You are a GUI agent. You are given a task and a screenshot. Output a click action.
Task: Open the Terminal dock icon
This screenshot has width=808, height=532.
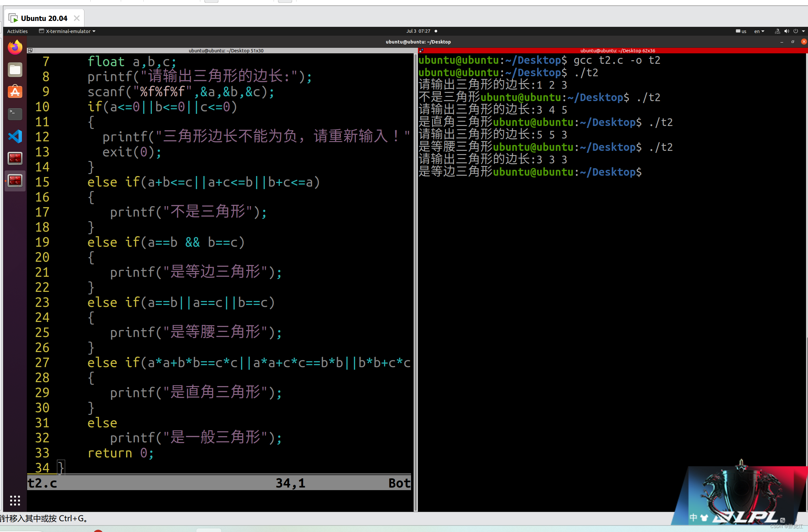point(15,114)
